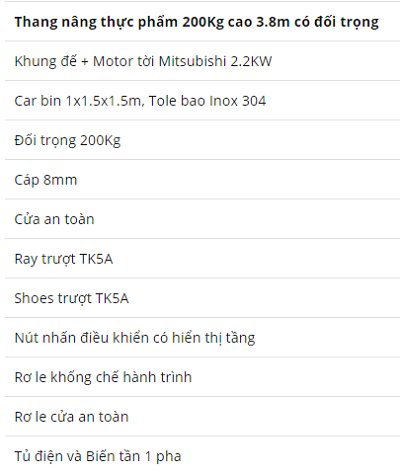400x475 pixels.
Task: Select the Tủ điện và Biến tần row
Action: tap(202, 456)
